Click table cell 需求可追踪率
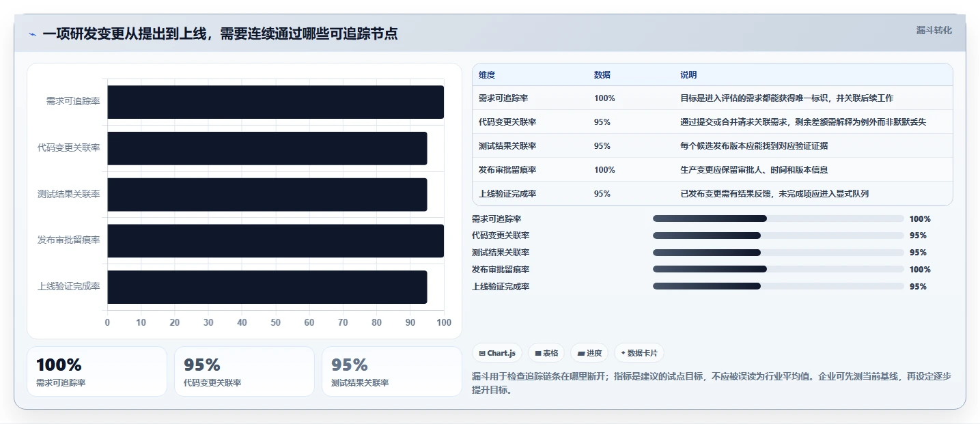 click(503, 98)
